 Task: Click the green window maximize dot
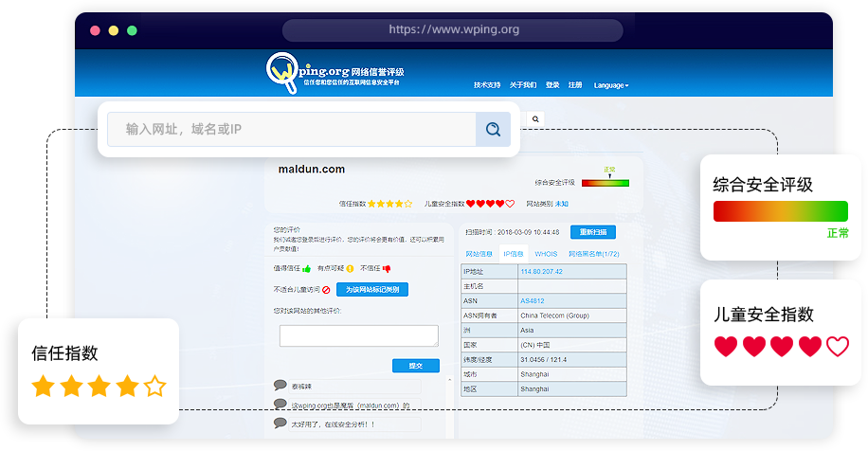(x=132, y=30)
